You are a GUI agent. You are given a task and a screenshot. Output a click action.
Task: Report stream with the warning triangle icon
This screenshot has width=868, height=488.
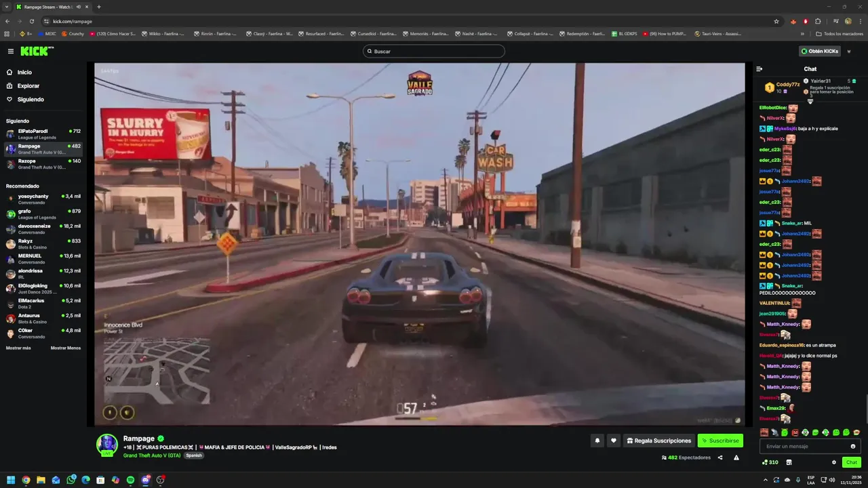coord(736,457)
